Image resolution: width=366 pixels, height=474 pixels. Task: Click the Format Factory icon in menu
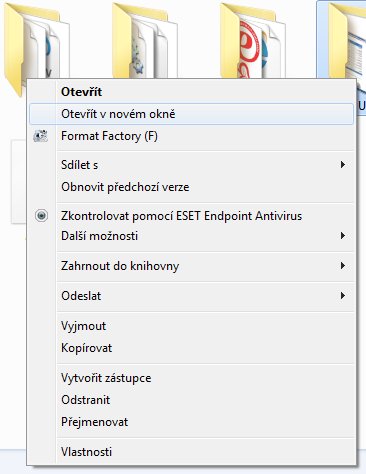[41, 136]
